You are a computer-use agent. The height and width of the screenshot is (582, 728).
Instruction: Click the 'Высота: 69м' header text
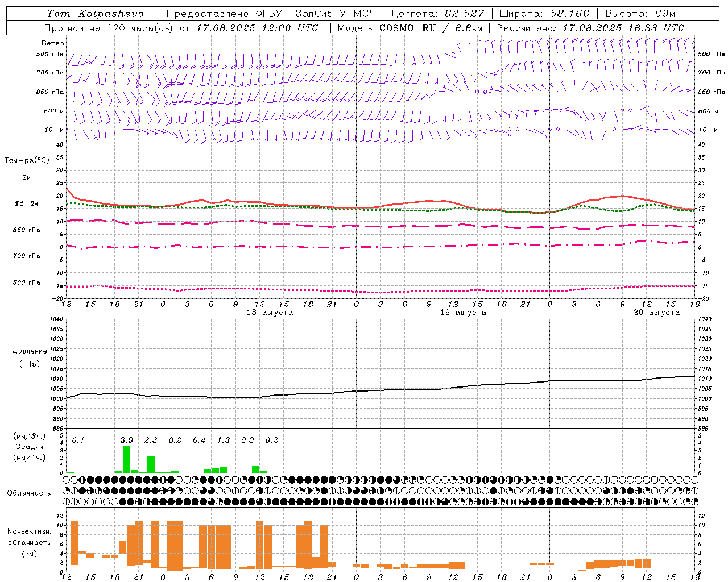tap(640, 13)
